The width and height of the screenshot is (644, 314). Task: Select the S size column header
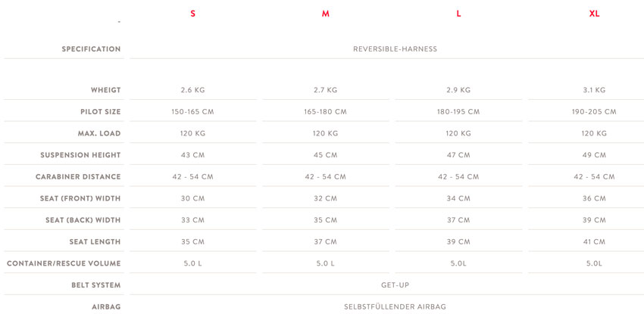click(x=192, y=14)
